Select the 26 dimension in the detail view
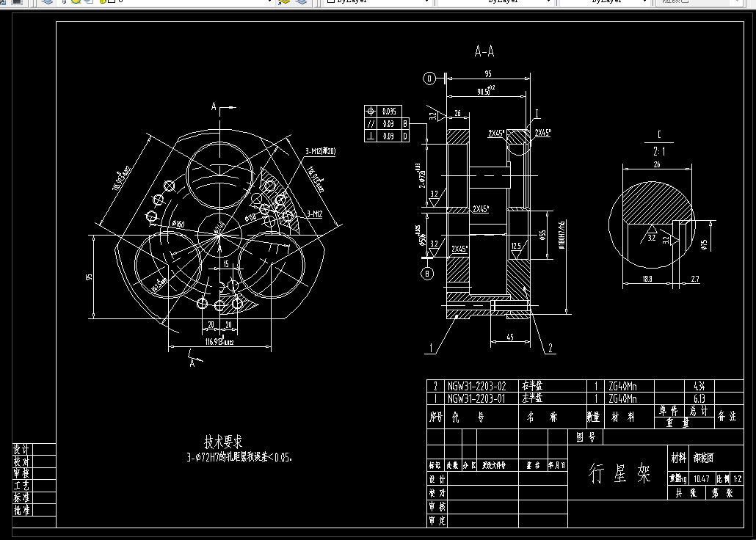Image resolution: width=756 pixels, height=540 pixels. click(657, 165)
